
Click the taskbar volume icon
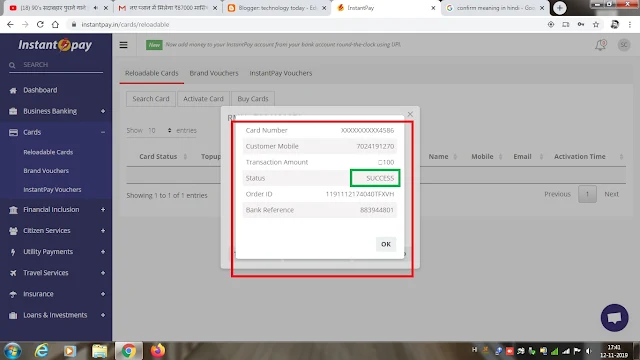[x=588, y=351]
